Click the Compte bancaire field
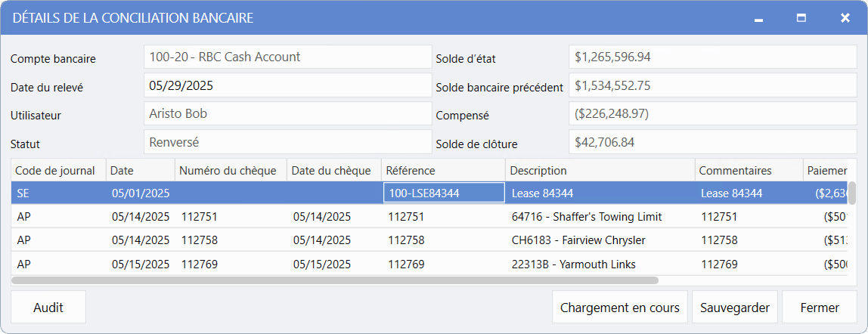Screen dimensions: 868x334 [x=287, y=57]
